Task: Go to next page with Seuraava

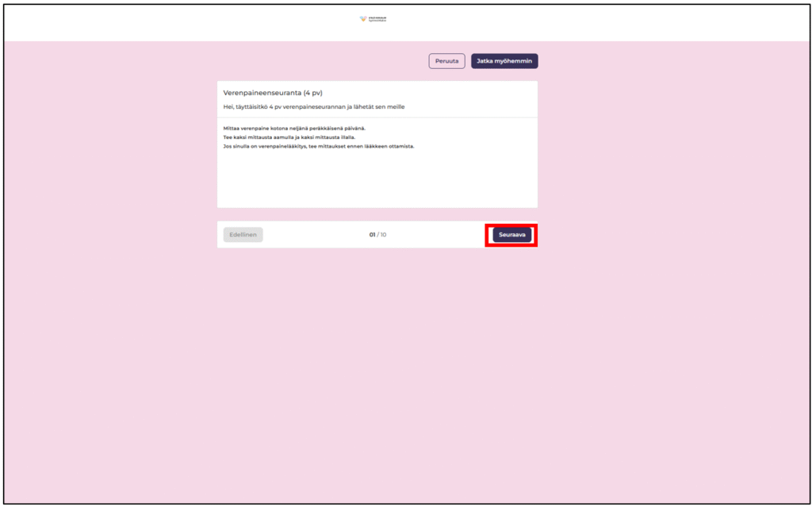Action: pyautogui.click(x=511, y=235)
